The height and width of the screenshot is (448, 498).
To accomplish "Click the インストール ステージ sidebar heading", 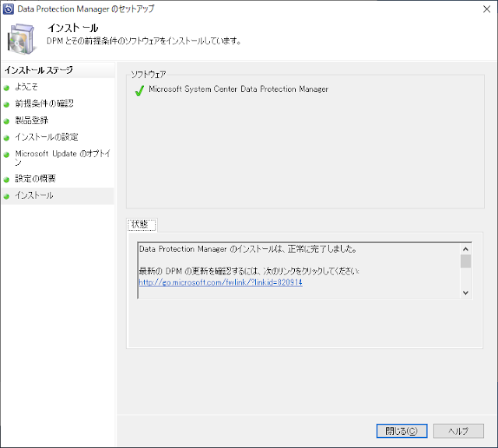I will point(39,70).
